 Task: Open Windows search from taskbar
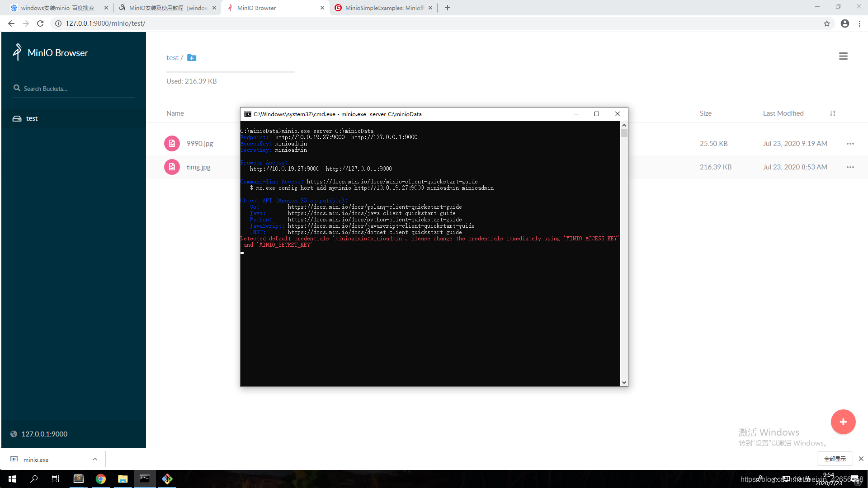[34, 479]
